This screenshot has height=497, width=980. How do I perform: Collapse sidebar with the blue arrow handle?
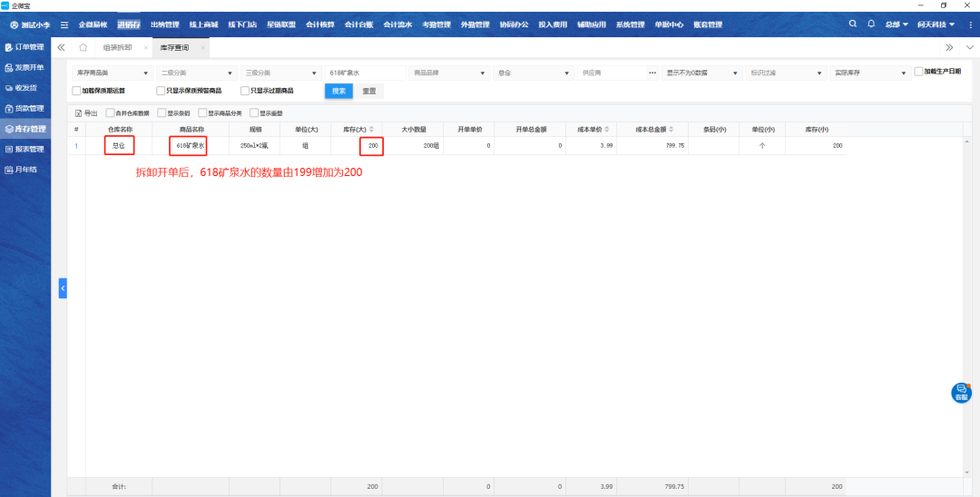click(63, 287)
